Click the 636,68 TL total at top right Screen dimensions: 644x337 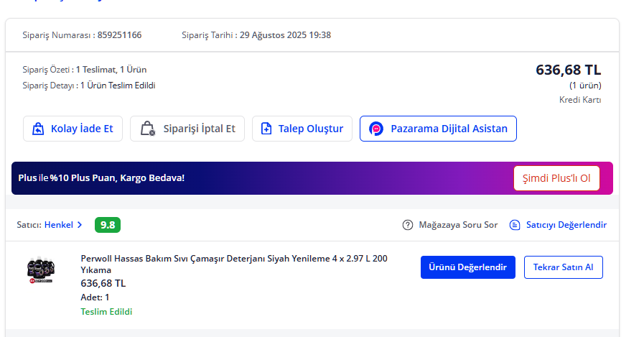569,70
